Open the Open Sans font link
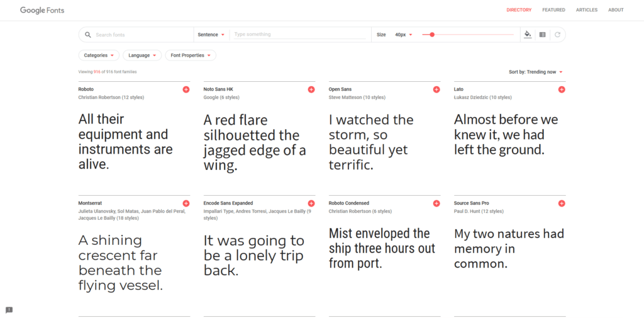The height and width of the screenshot is (318, 644). [x=340, y=89]
